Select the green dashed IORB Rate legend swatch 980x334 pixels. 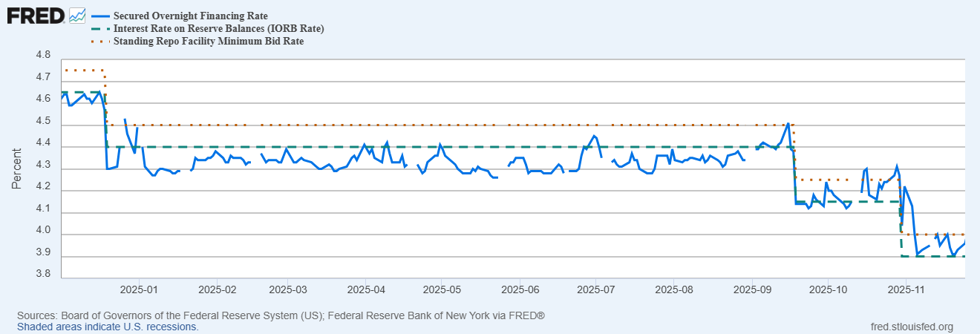click(x=100, y=28)
